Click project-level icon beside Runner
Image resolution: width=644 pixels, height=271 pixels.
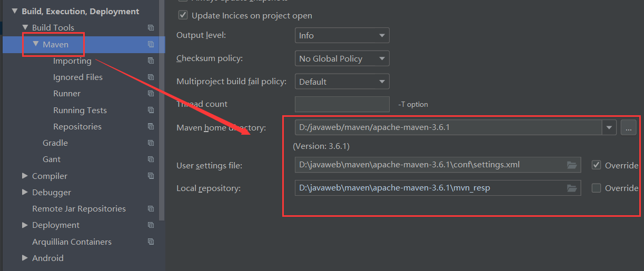pos(151,94)
